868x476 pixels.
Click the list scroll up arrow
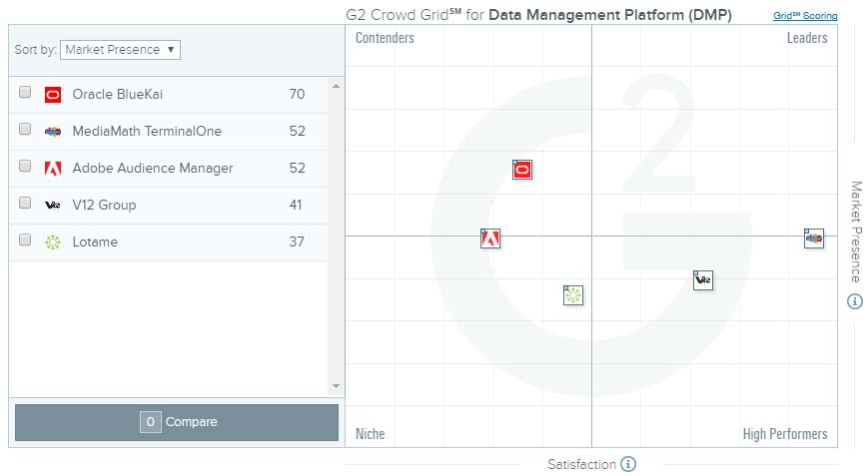(336, 86)
